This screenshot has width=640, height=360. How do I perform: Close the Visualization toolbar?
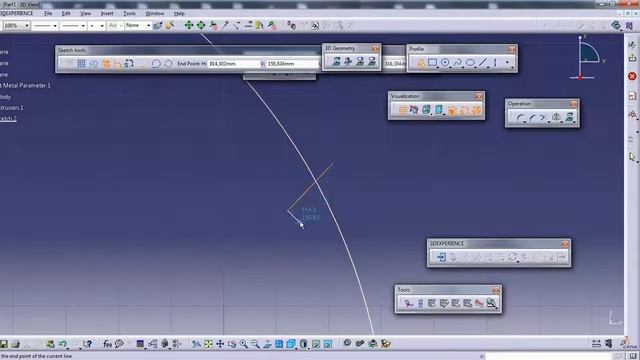[479, 96]
